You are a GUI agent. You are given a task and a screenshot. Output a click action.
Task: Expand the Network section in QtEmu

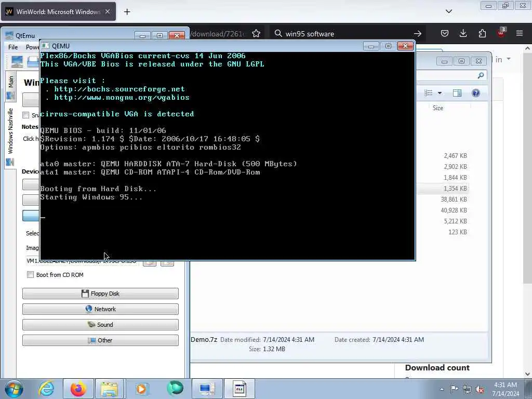point(100,309)
